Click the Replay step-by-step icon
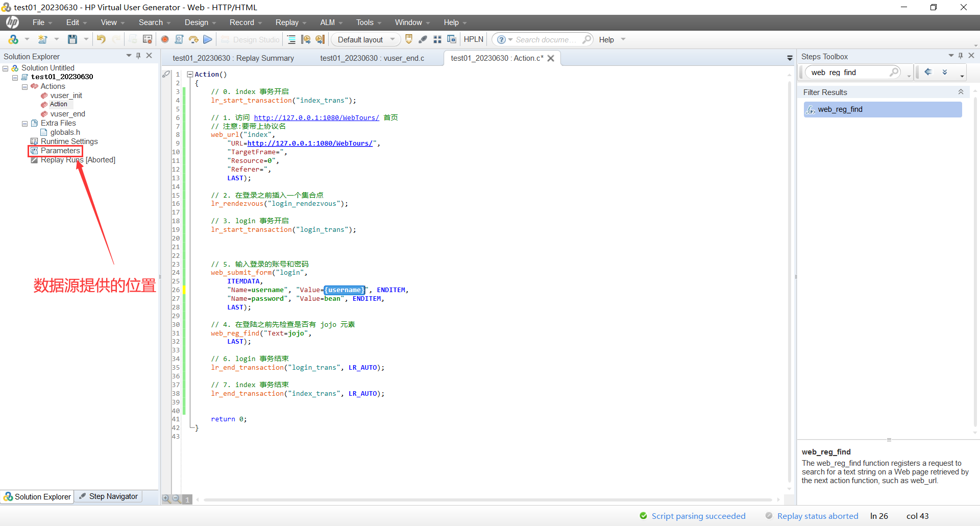This screenshot has width=980, height=526. [x=193, y=39]
